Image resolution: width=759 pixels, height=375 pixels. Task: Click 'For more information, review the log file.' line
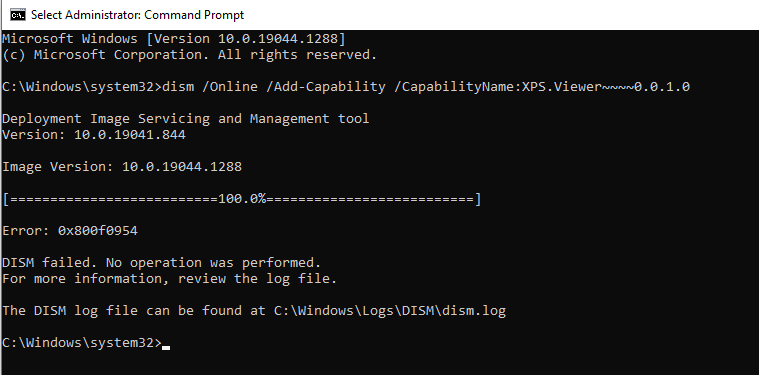coord(169,279)
